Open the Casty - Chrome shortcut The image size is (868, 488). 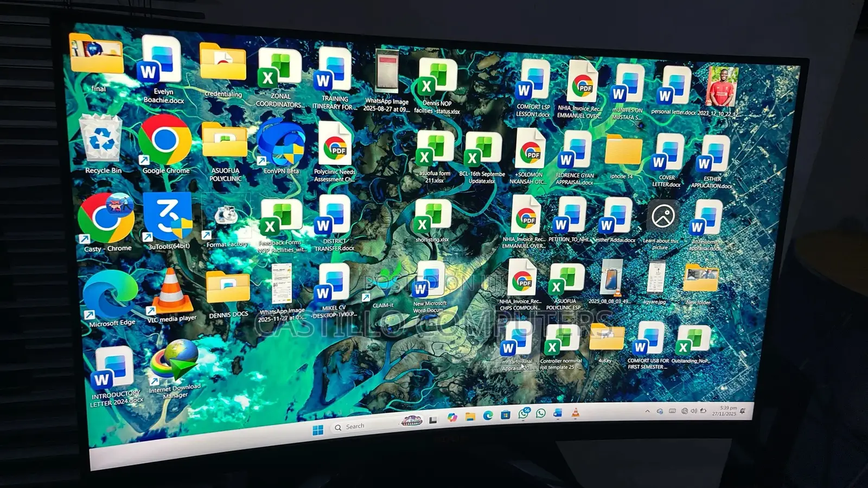pyautogui.click(x=107, y=223)
